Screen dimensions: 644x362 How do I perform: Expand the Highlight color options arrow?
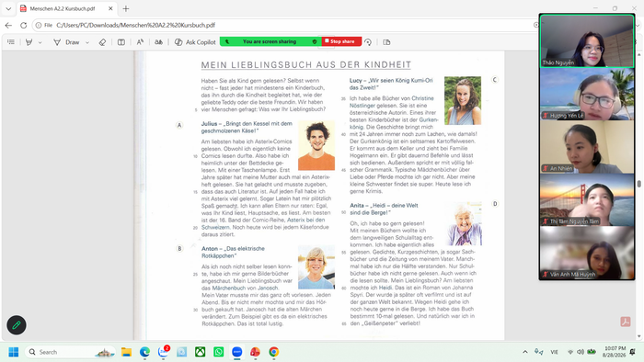[40, 42]
